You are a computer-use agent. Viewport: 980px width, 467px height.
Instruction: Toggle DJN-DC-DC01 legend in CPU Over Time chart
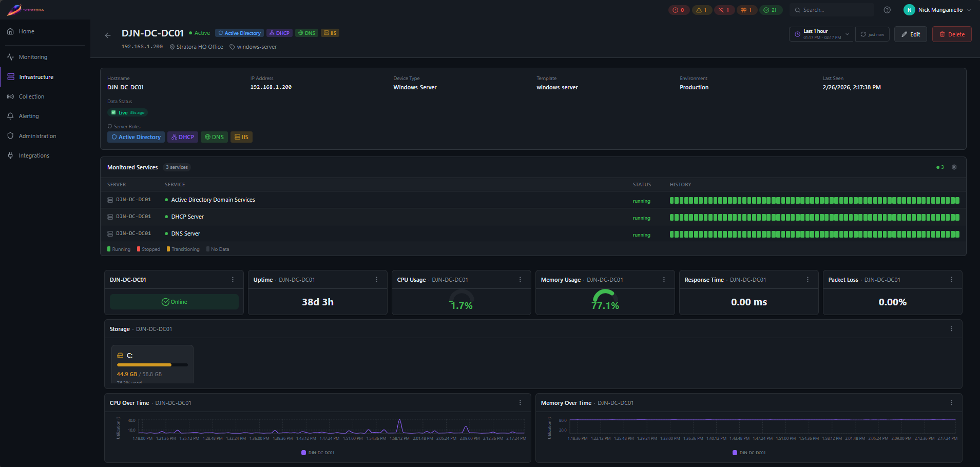click(x=318, y=453)
